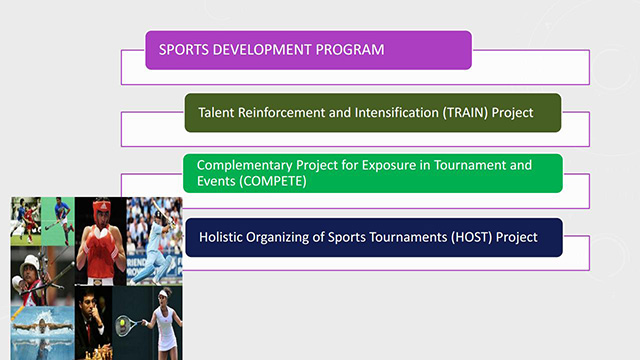Screen dimensions: 640x360
Task: Click the white bar beneath the TRAIN label
Action: 355,139
